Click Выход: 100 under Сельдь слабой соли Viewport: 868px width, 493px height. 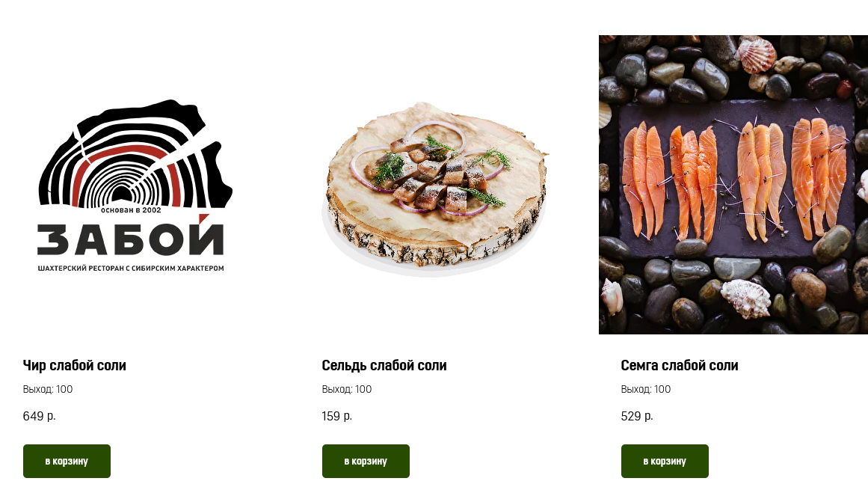tap(347, 390)
